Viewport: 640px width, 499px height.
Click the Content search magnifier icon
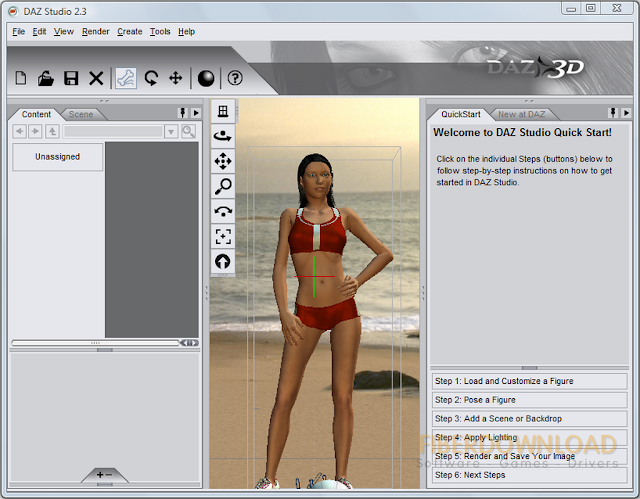click(x=188, y=131)
